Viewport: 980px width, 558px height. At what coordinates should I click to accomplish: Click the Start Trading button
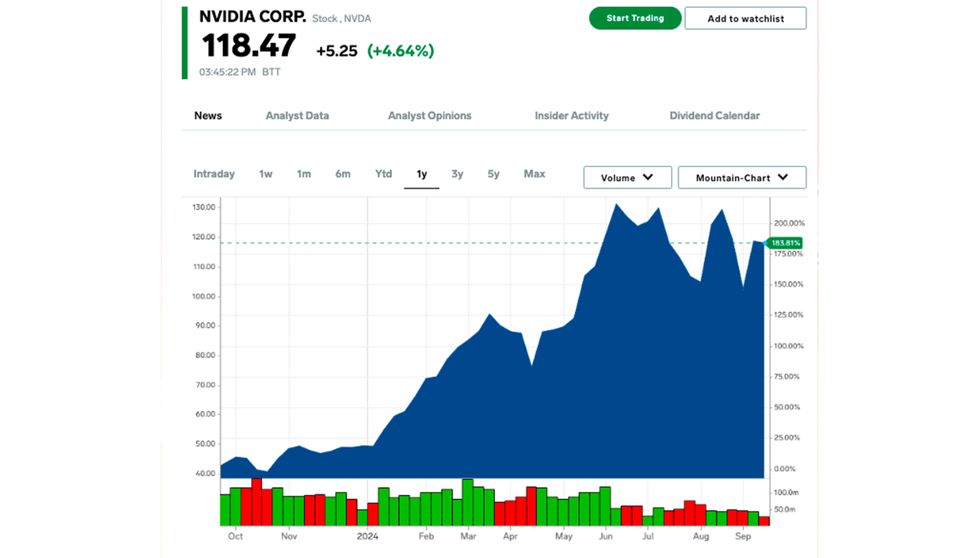[x=635, y=18]
